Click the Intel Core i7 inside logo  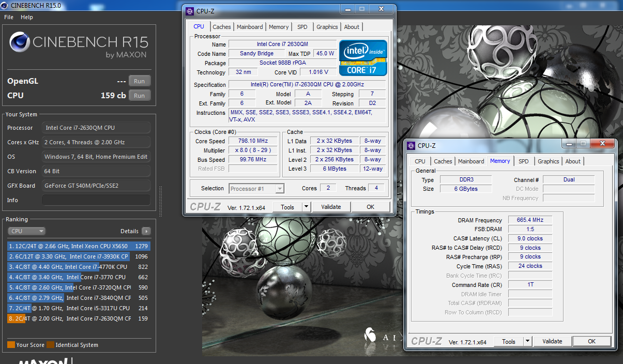(363, 58)
